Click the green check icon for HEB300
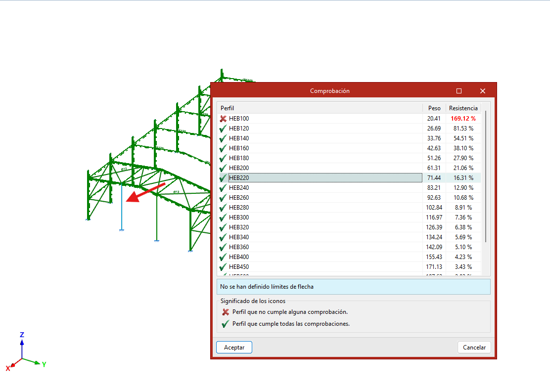Image resolution: width=550 pixels, height=392 pixels. 224,218
